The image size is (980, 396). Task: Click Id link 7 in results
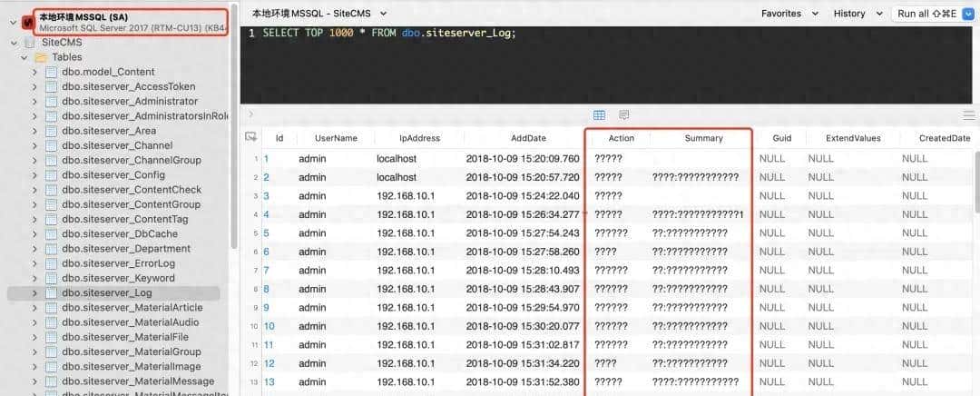pos(266,271)
